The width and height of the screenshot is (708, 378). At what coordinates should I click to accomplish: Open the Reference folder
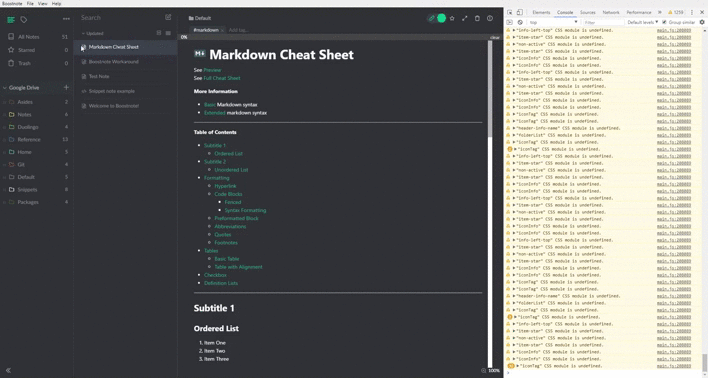[x=37, y=140]
